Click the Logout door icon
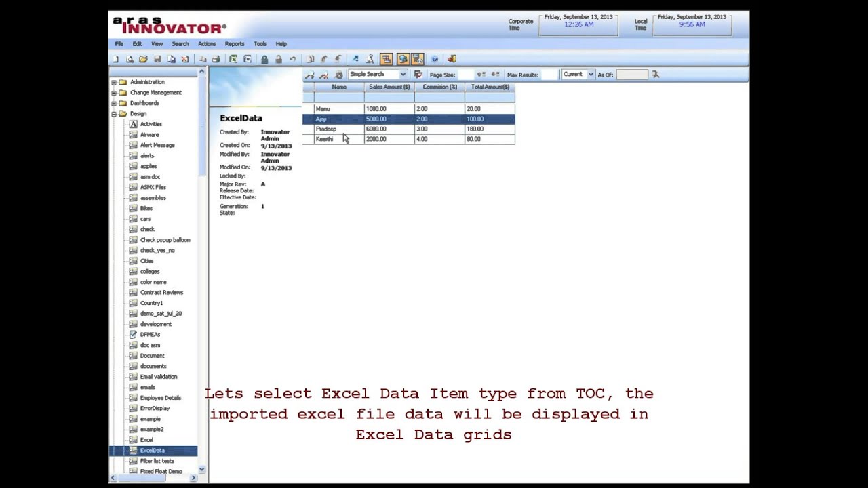Image resolution: width=868 pixels, height=488 pixels. click(452, 59)
